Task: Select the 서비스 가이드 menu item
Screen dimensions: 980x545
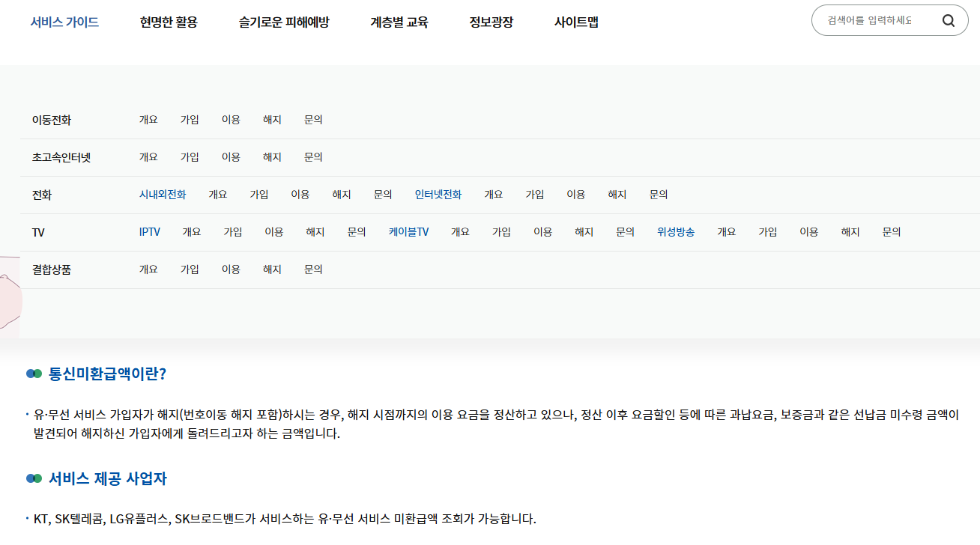Action: point(64,22)
